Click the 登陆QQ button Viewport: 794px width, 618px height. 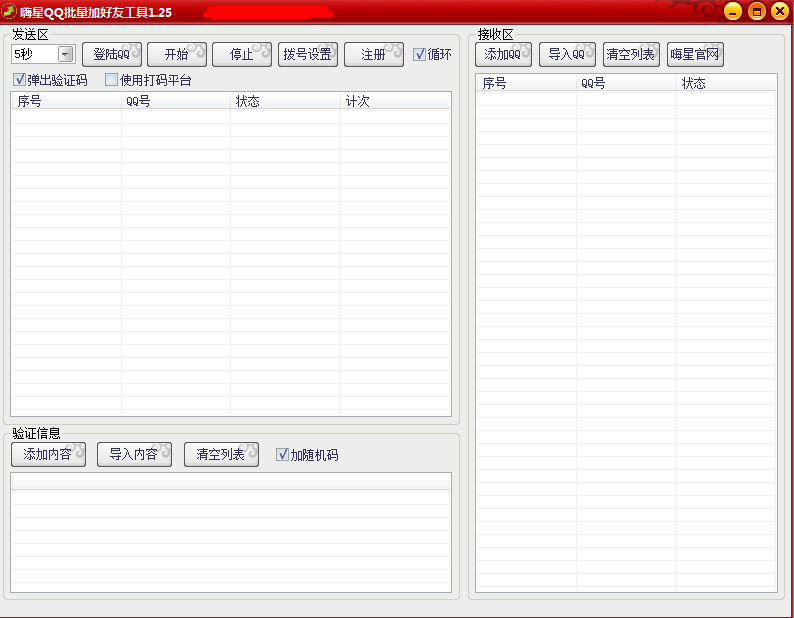(112, 54)
